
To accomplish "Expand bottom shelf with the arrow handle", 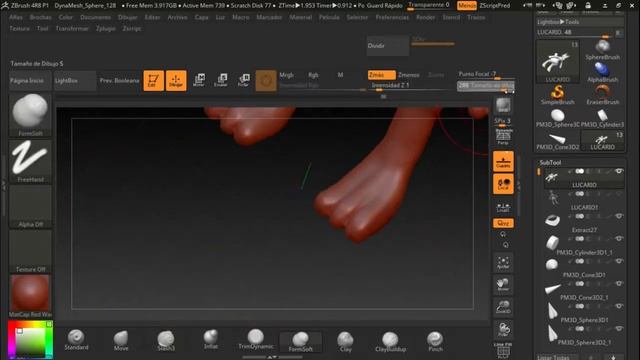I will pos(272,357).
